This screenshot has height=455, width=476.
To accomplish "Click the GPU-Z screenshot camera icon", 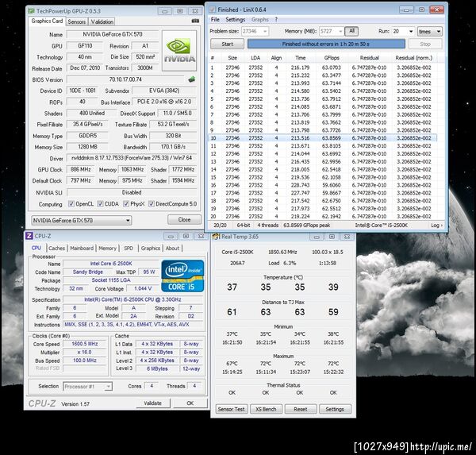I will pyautogui.click(x=194, y=21).
